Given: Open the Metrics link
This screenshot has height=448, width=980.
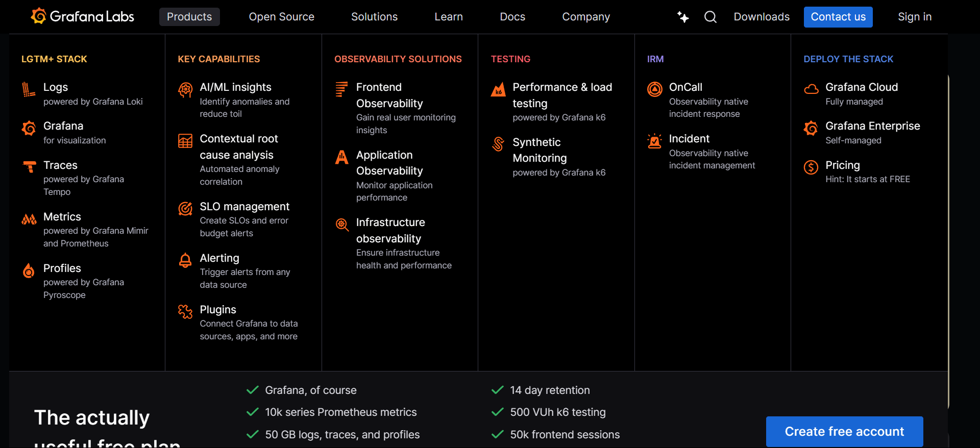Looking at the screenshot, I should pyautogui.click(x=62, y=217).
